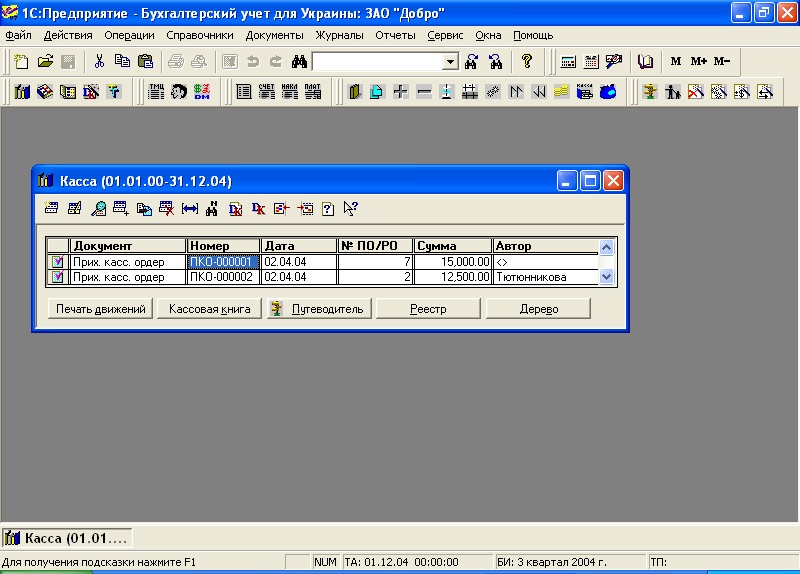
Task: Select the ПКО-000002 number cell
Action: point(223,277)
